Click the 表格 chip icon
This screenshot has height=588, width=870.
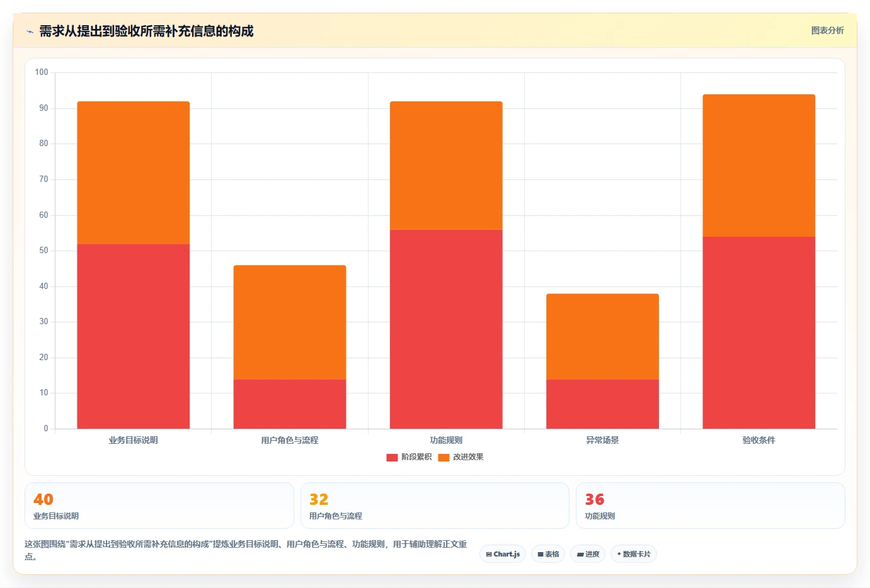[541, 555]
